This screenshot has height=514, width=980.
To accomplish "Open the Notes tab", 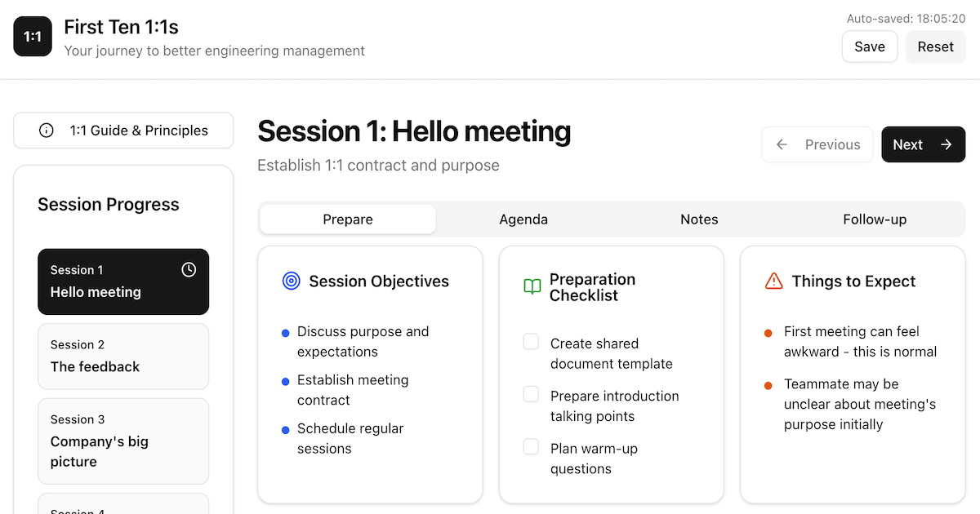I will (x=699, y=219).
